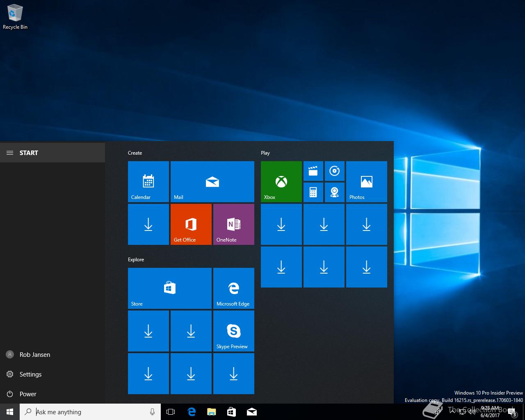This screenshot has width=525, height=420.
Task: Open the Movies & TV small tile
Action: click(x=313, y=171)
